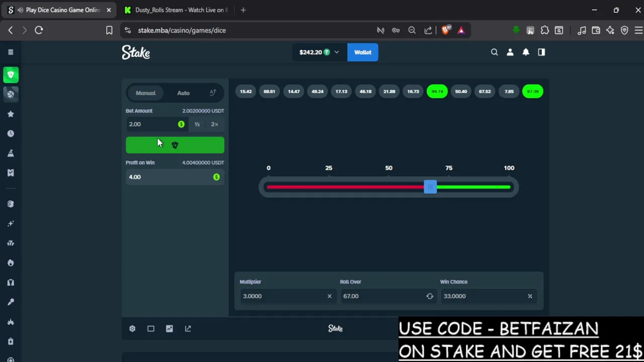Toggle theatre mode square icon
Screen dimensions: 644x362
(x=151, y=328)
